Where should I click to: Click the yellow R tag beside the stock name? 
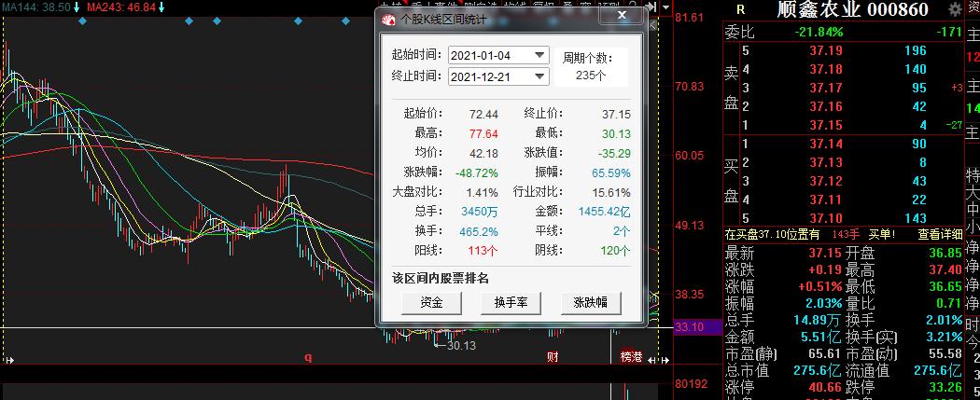(741, 10)
